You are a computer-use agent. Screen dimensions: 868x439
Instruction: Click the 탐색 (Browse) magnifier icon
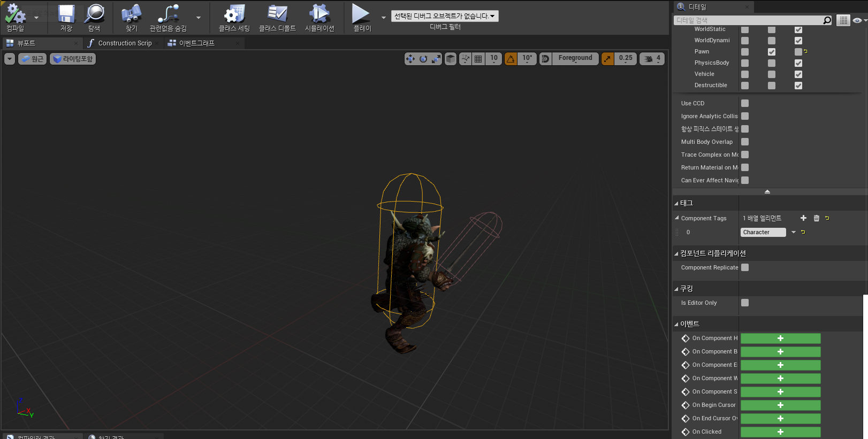pyautogui.click(x=94, y=14)
